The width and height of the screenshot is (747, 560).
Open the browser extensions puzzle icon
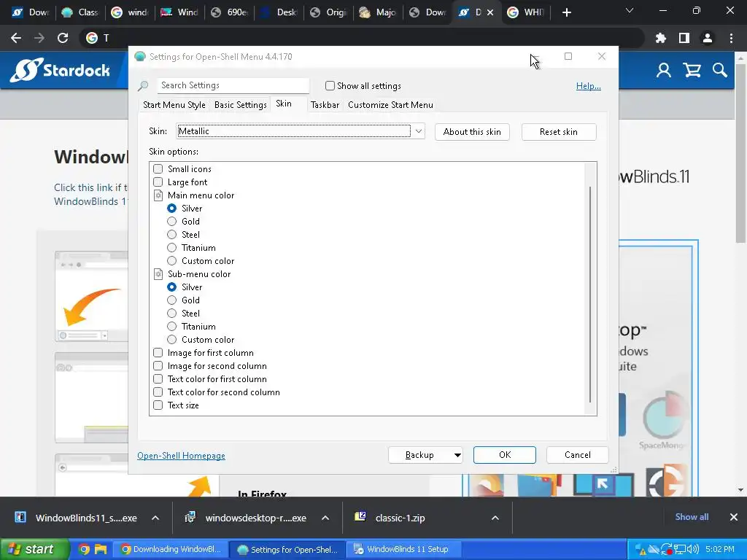661,38
